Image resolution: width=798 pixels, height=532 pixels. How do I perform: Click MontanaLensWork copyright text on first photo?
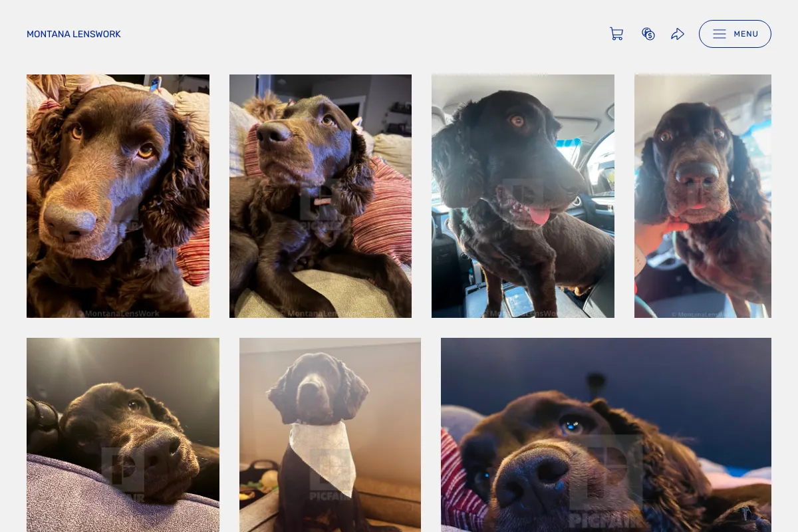[x=119, y=313]
